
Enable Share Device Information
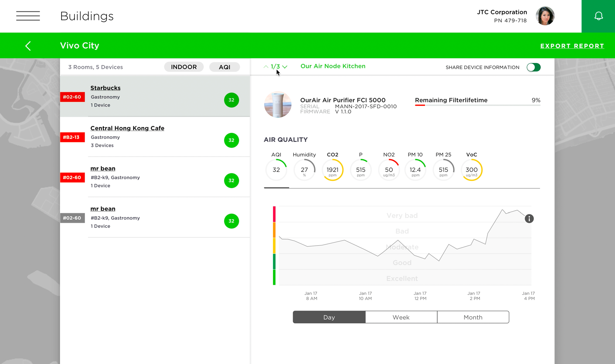tap(533, 67)
